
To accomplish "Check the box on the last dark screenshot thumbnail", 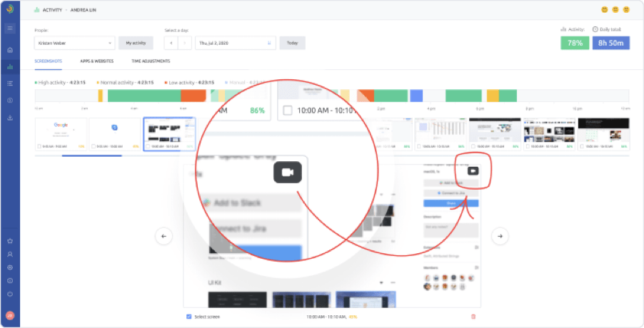I will (x=583, y=146).
